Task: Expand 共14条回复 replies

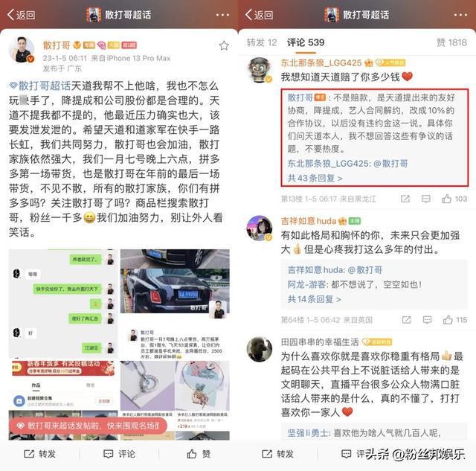Action: pyautogui.click(x=314, y=299)
